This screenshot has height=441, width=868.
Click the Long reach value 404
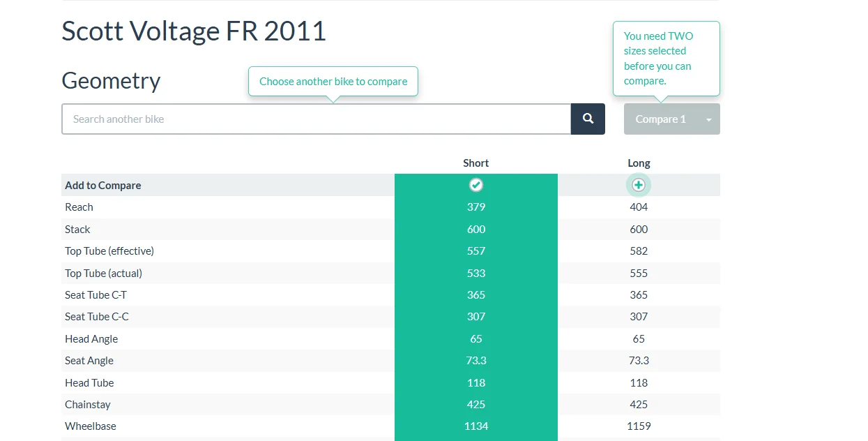(639, 207)
